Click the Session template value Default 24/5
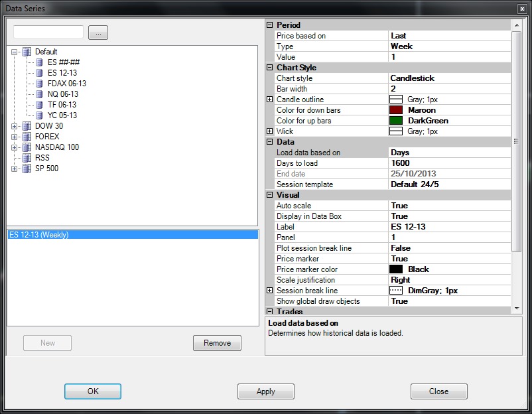 (415, 184)
